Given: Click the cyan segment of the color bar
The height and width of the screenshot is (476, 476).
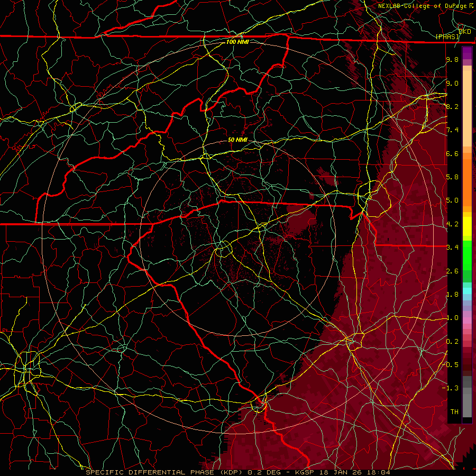Looking at the screenshot, I should pos(467,291).
